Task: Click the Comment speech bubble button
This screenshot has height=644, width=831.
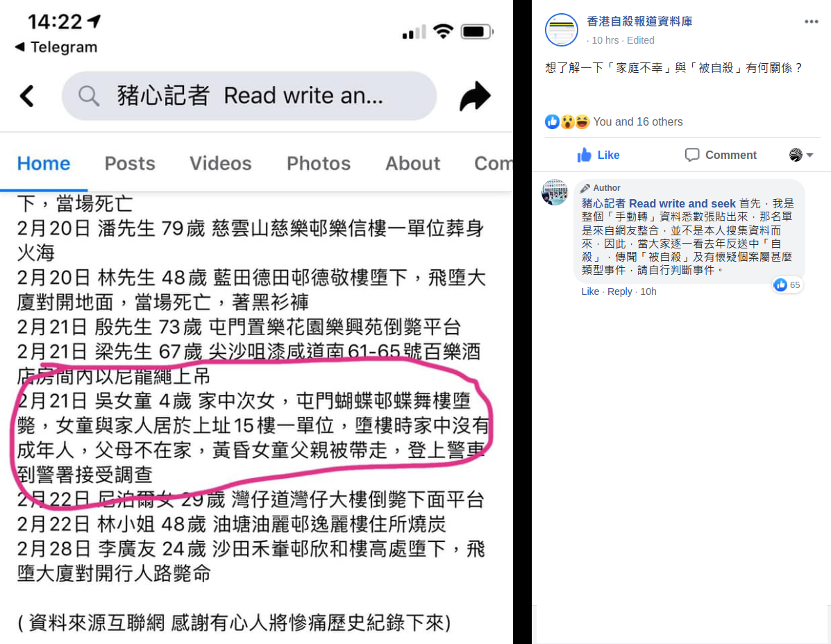Action: pyautogui.click(x=720, y=155)
